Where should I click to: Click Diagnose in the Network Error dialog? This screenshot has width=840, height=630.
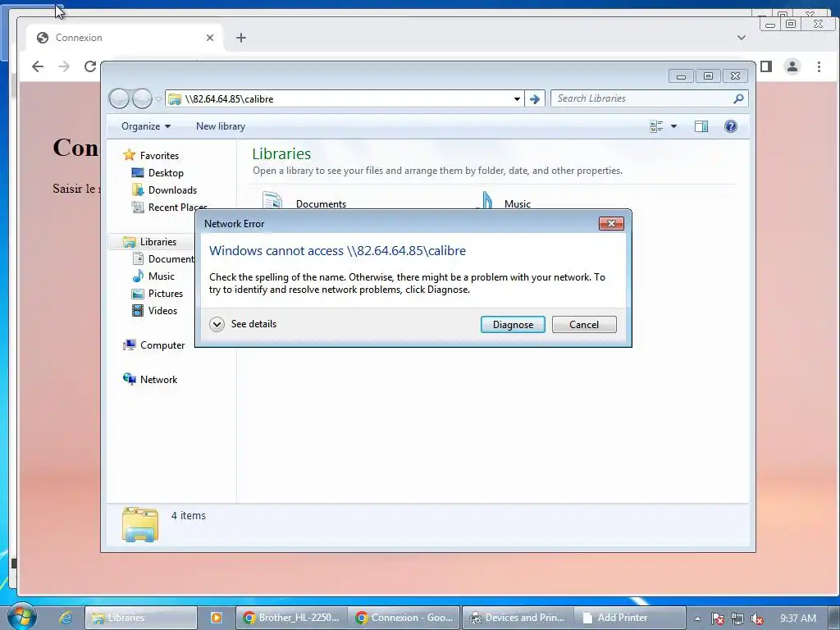[x=513, y=325]
